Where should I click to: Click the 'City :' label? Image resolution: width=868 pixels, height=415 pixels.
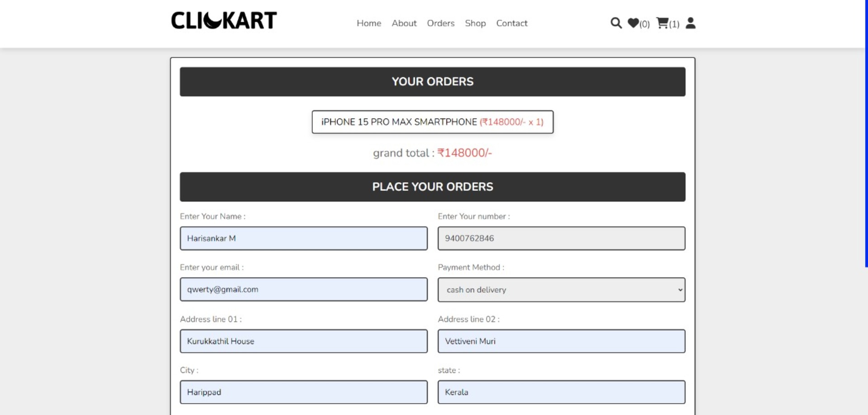pos(189,370)
